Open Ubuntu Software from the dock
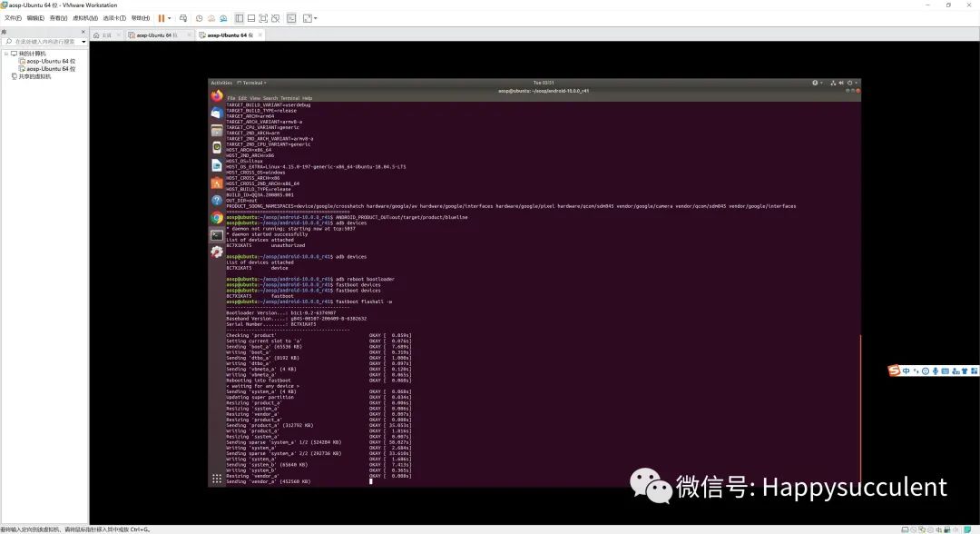This screenshot has width=980, height=534. pyautogui.click(x=217, y=183)
